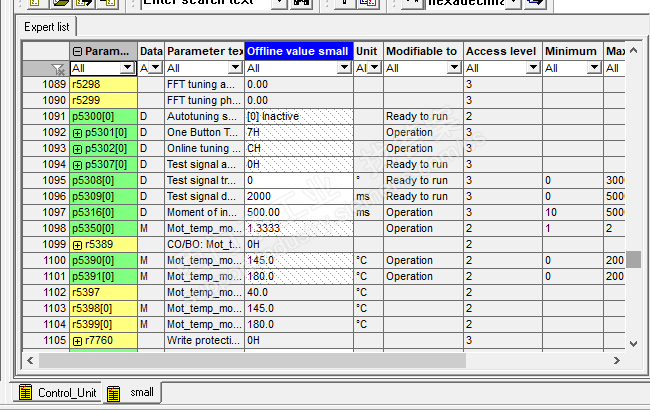Select parameter p5350[0]
This screenshot has height=410, width=650.
coord(103,229)
